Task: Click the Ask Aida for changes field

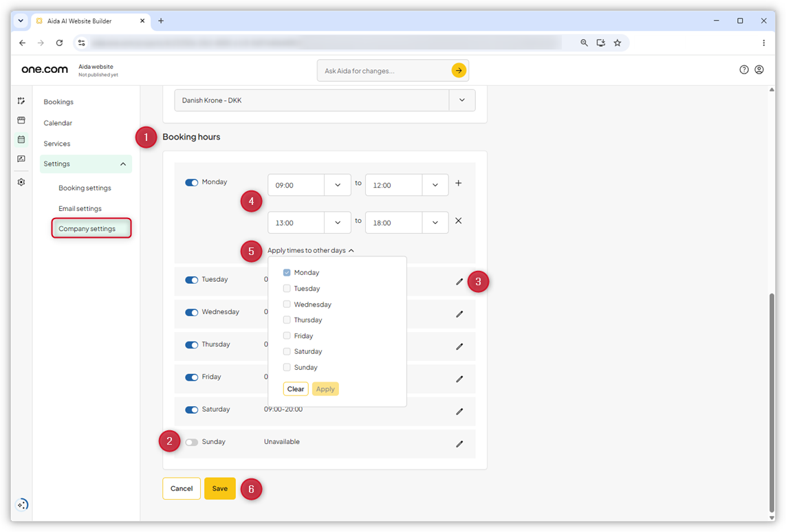Action: tap(385, 71)
